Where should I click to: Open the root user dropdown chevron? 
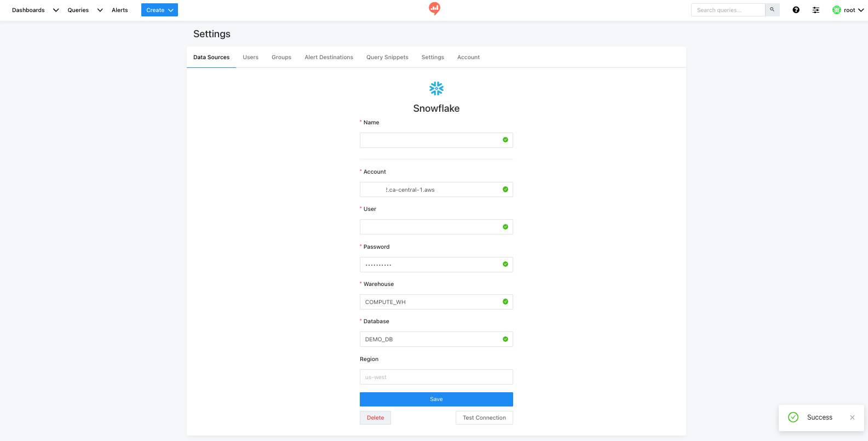coord(861,10)
